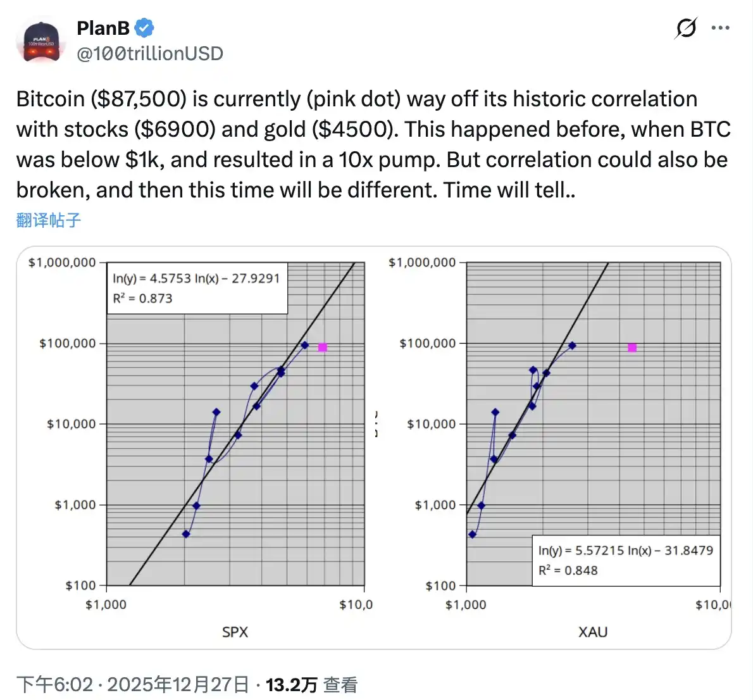Click the pink dot on the SPX chart
Viewport: 753px width, 700px height.
click(x=324, y=347)
